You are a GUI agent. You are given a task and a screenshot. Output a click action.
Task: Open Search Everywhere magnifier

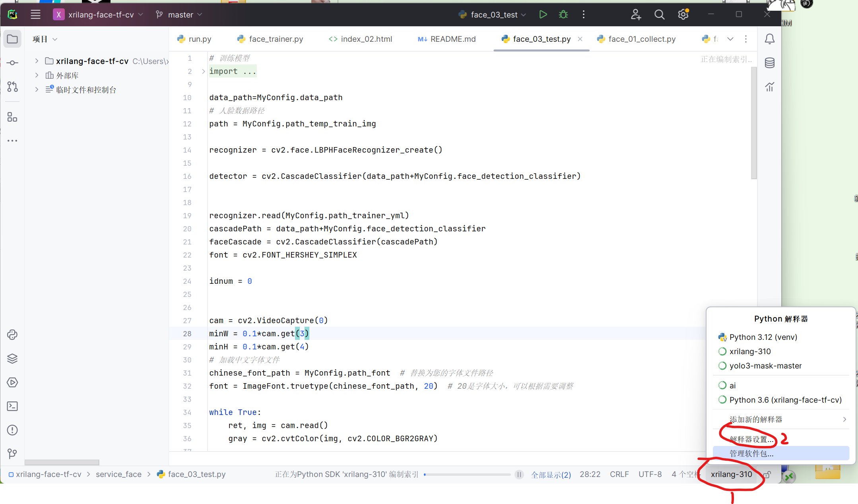[x=659, y=15]
